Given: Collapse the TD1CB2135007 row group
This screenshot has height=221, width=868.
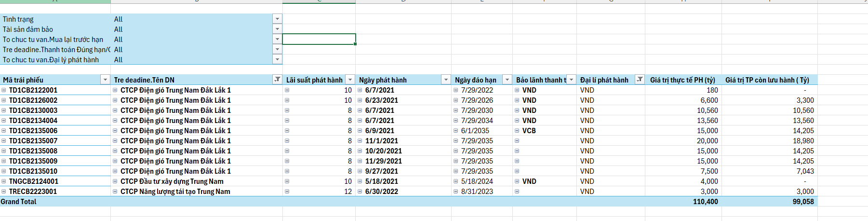Looking at the screenshot, I should point(4,141).
